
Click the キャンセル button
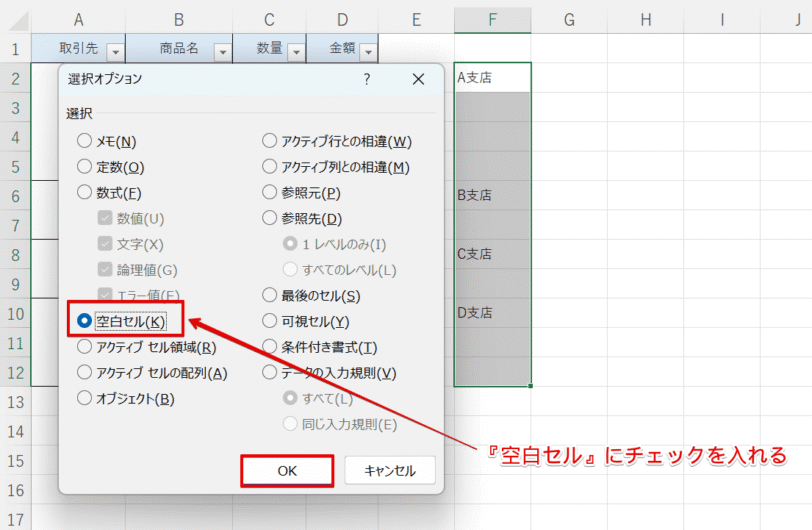(390, 470)
